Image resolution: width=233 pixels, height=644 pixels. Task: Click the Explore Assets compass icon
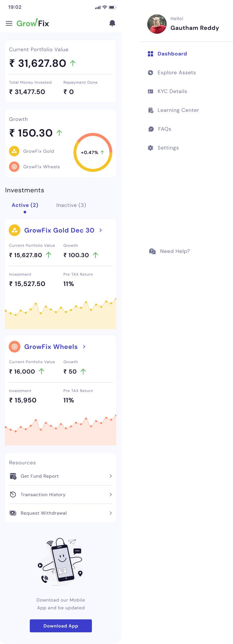pos(150,73)
